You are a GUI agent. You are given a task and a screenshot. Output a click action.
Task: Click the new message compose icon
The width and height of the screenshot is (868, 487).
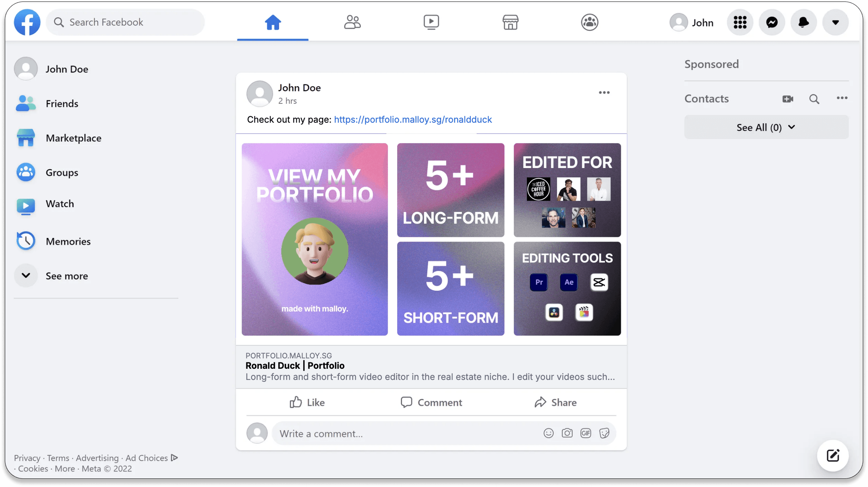tap(833, 455)
